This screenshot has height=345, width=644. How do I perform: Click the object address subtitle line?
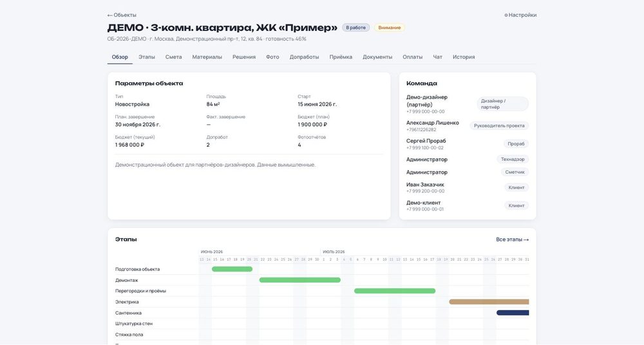click(207, 39)
